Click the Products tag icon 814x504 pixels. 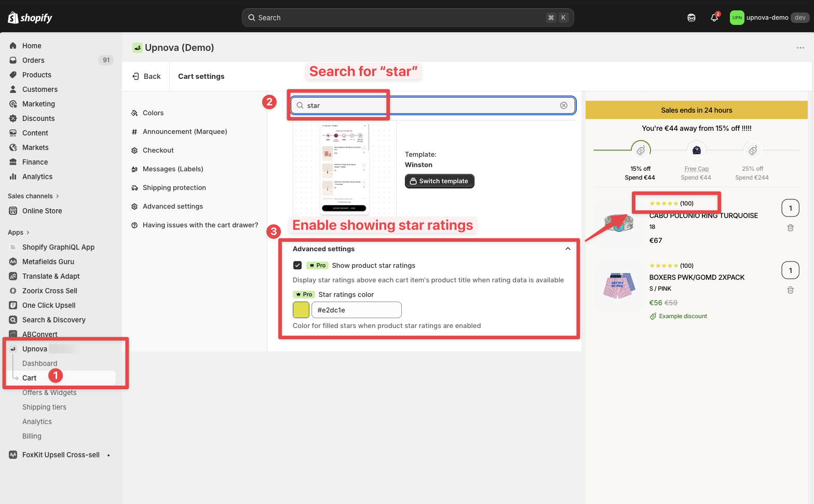coord(13,75)
